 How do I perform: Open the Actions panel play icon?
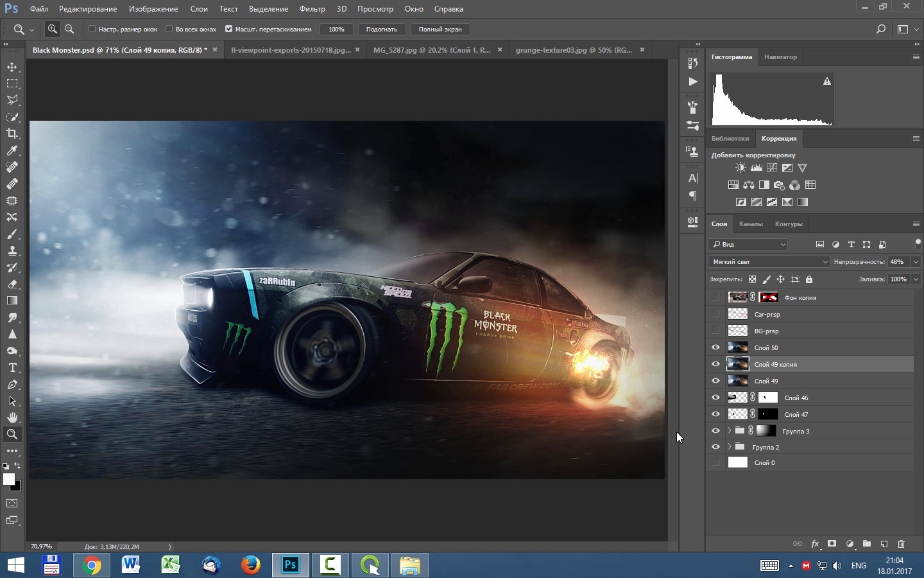692,82
